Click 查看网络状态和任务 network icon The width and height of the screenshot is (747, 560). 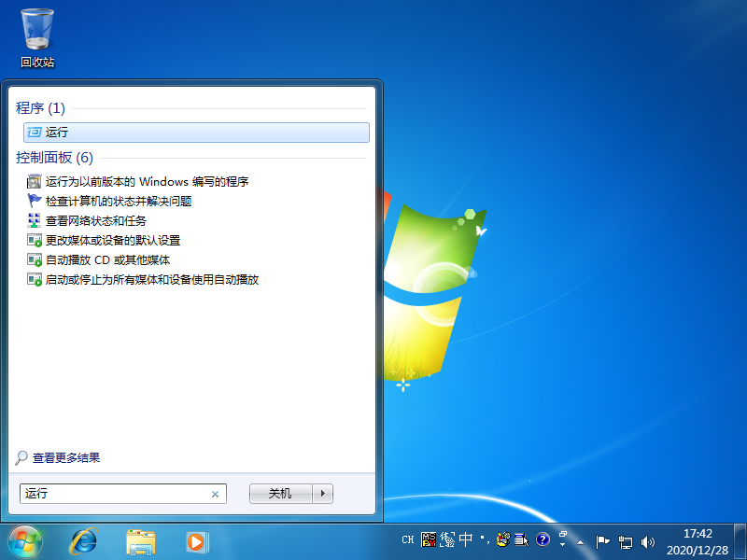pos(35,221)
